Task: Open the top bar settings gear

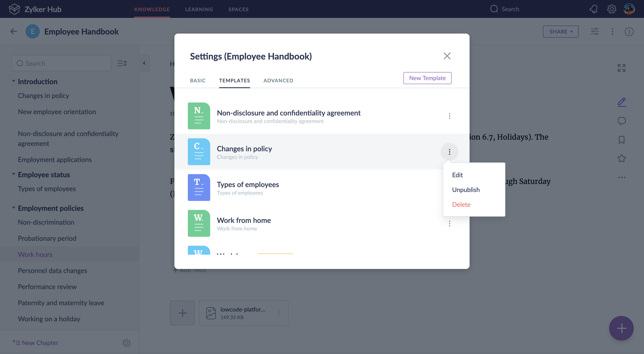Action: tap(612, 9)
